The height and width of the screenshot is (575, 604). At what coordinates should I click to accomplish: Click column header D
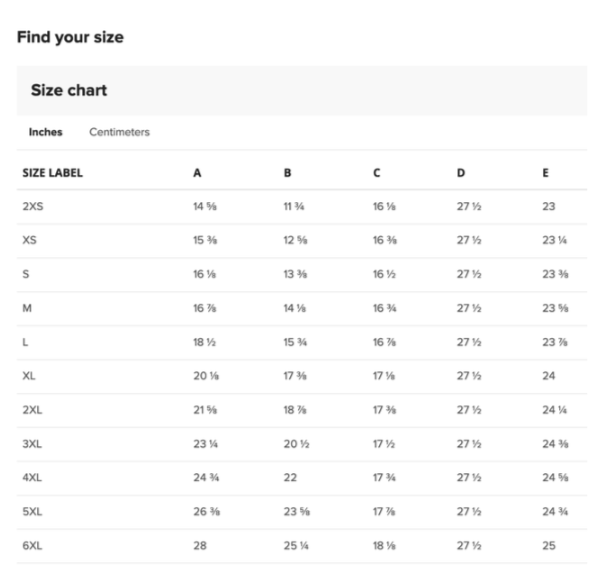click(x=461, y=173)
